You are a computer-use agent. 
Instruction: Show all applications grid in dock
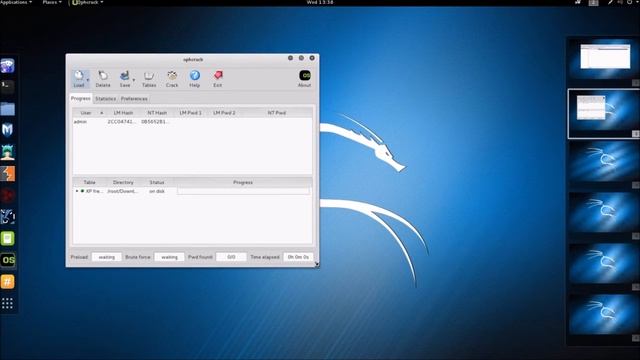(7, 303)
